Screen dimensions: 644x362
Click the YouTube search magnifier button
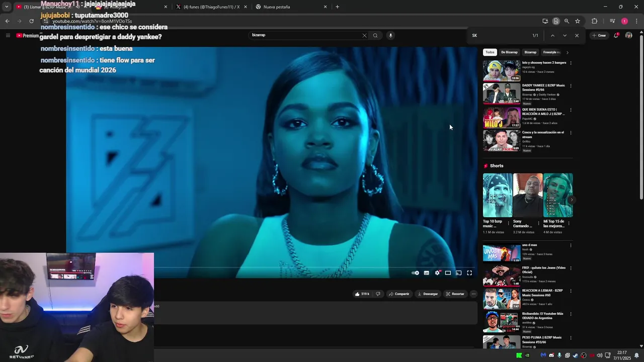(x=375, y=35)
